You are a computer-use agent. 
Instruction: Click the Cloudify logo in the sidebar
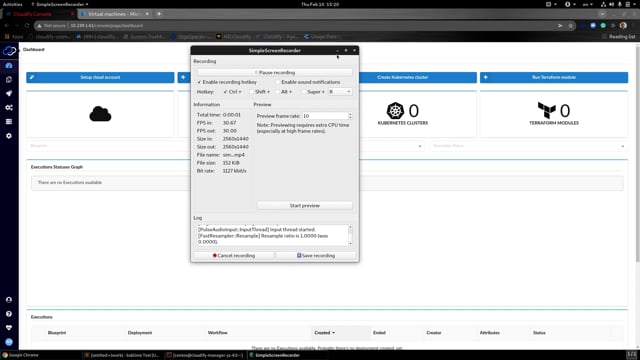pos(9,51)
